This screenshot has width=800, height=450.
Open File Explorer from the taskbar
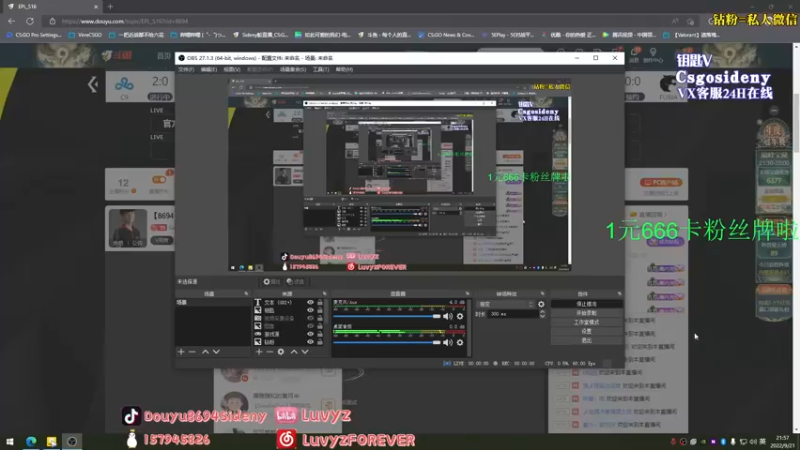[x=52, y=441]
